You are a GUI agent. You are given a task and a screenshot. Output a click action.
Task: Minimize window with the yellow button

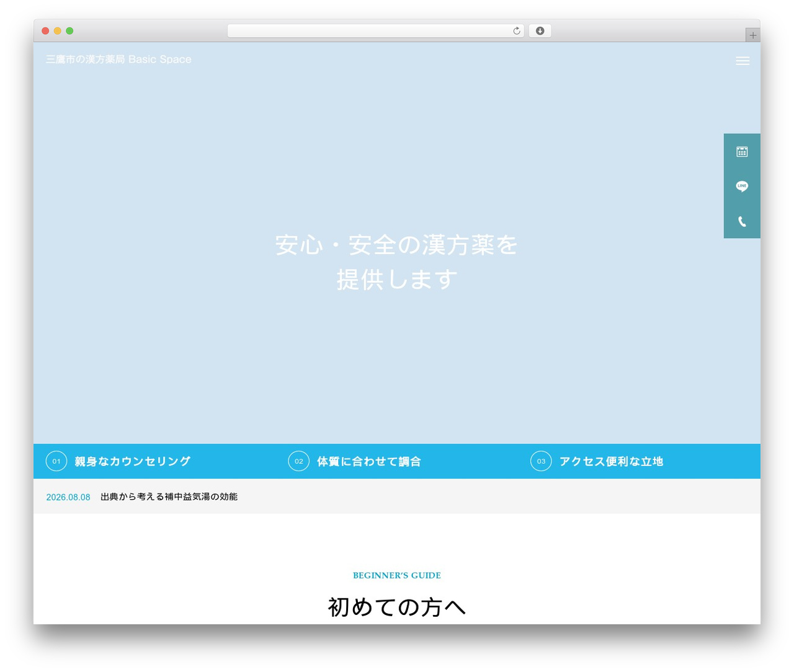coord(58,31)
